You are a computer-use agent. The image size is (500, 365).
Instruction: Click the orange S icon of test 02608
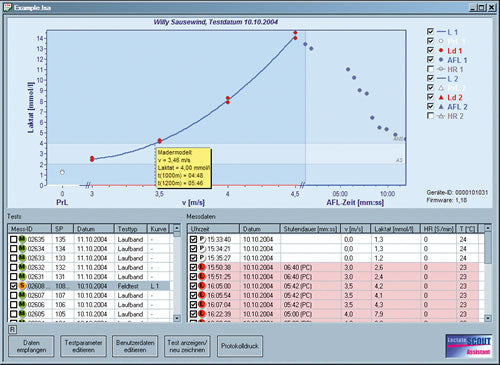click(22, 286)
